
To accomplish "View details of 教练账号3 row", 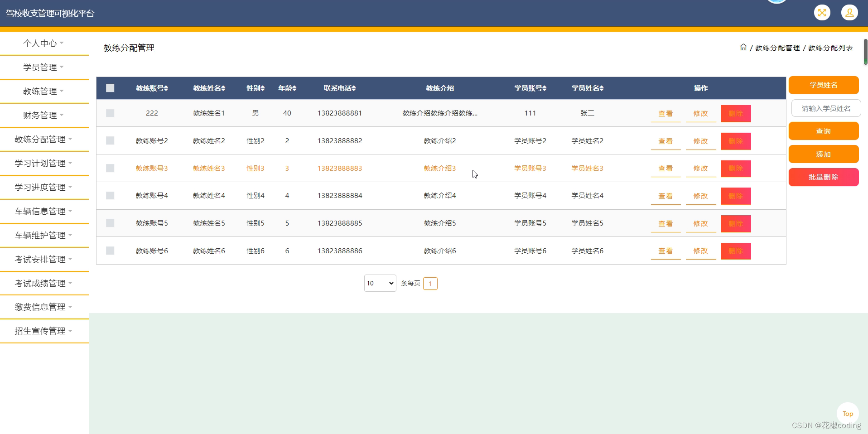I will click(x=665, y=169).
